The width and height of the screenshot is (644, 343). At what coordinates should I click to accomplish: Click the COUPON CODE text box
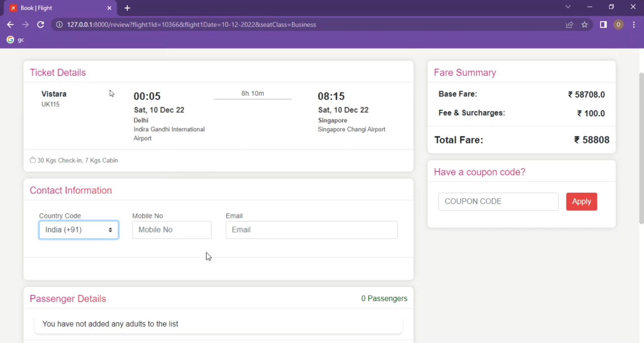(x=498, y=201)
